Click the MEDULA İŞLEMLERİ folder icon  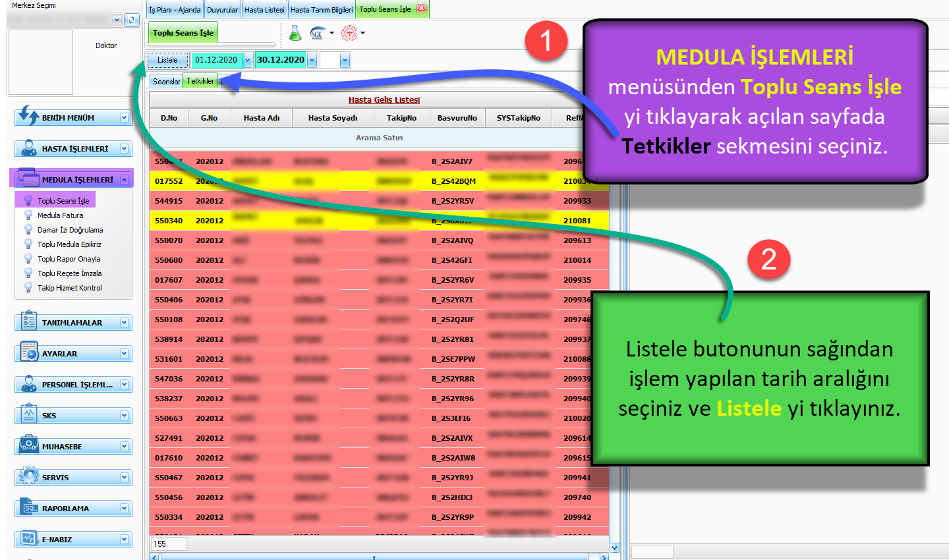tap(28, 178)
